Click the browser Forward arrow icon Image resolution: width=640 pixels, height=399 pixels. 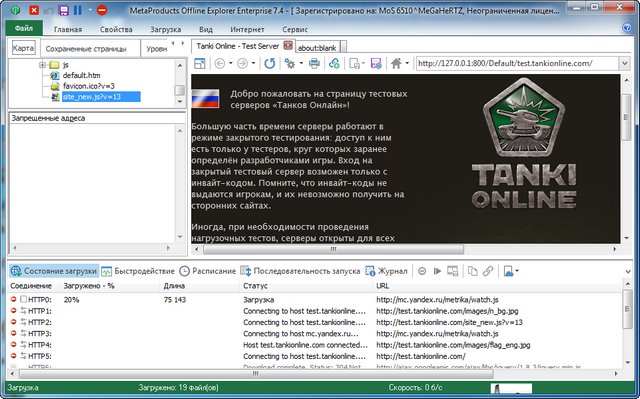(x=242, y=64)
